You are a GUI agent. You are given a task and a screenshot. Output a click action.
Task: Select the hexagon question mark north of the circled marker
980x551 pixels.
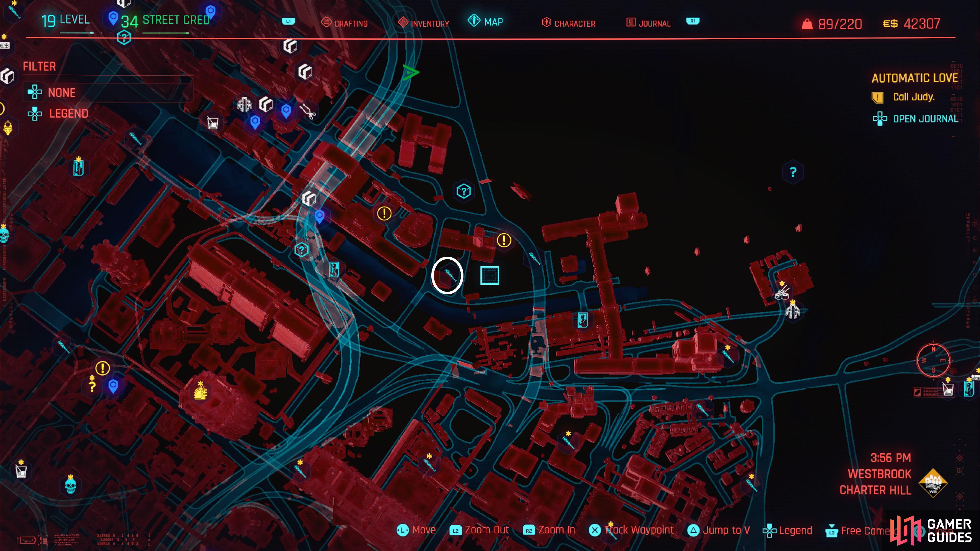[463, 191]
